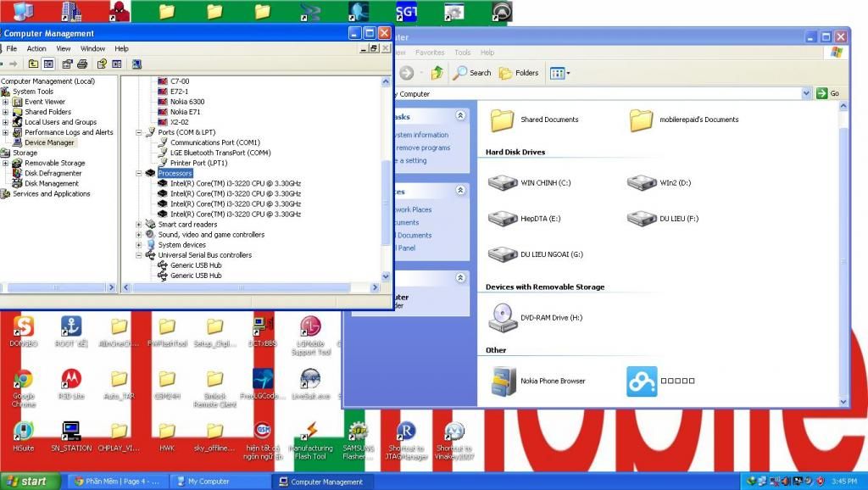The image size is (868, 490).
Task: Expand Local Users and Groups node
Action: tap(6, 122)
